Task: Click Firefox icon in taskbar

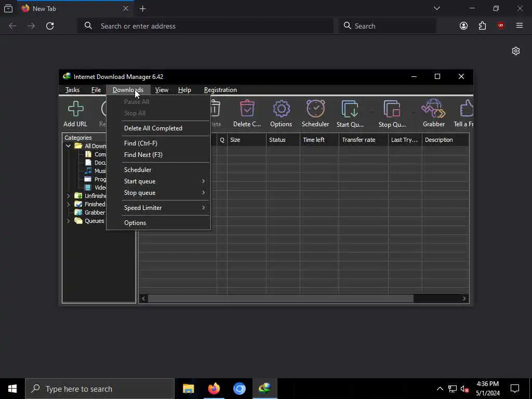Action: 214,389
